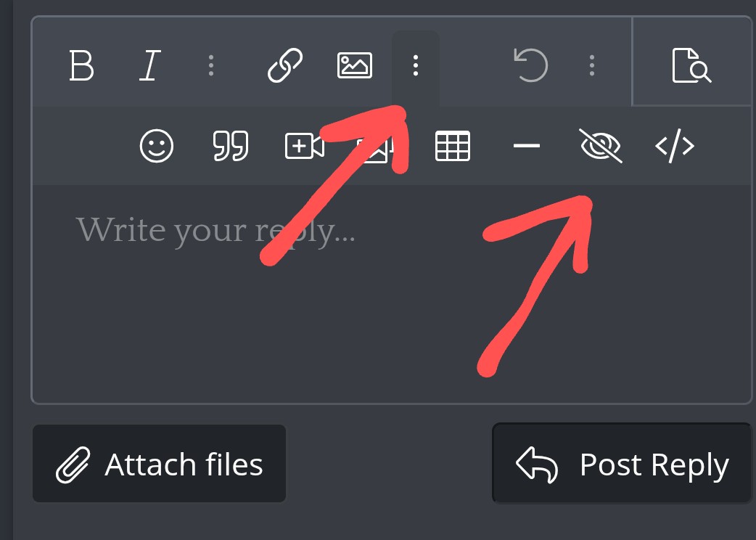Toggle italic text formatting
Screen dimensions: 756x540
150,65
